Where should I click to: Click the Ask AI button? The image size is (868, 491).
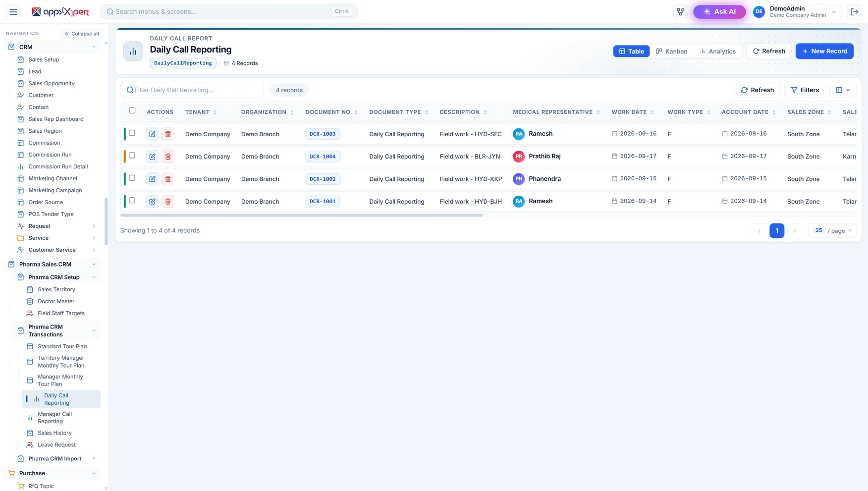pyautogui.click(x=719, y=11)
